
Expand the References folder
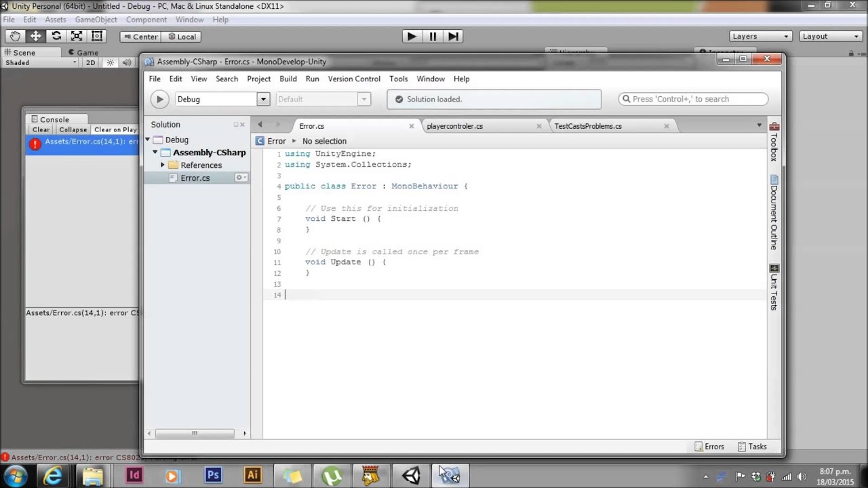[x=163, y=165]
